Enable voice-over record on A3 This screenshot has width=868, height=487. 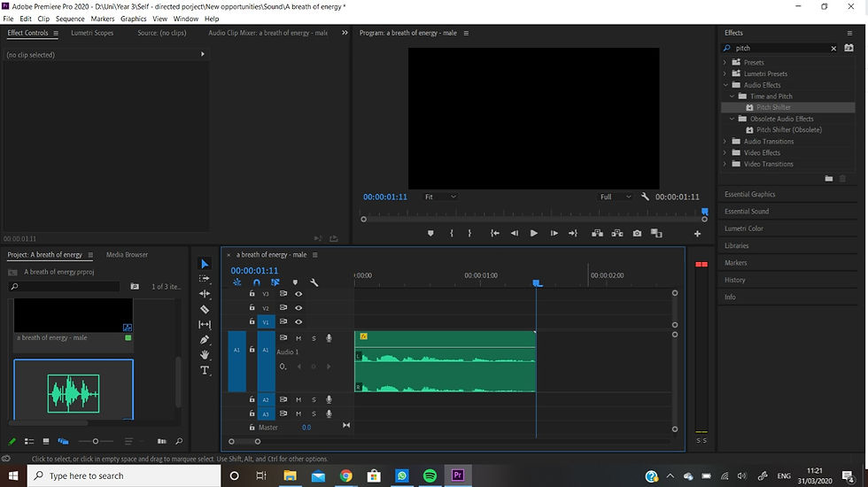click(329, 414)
